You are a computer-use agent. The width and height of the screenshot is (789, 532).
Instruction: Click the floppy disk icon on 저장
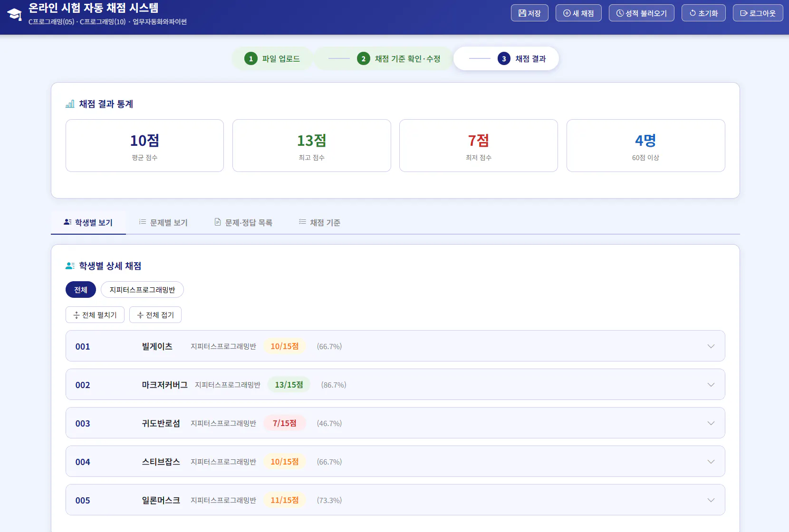pos(522,13)
